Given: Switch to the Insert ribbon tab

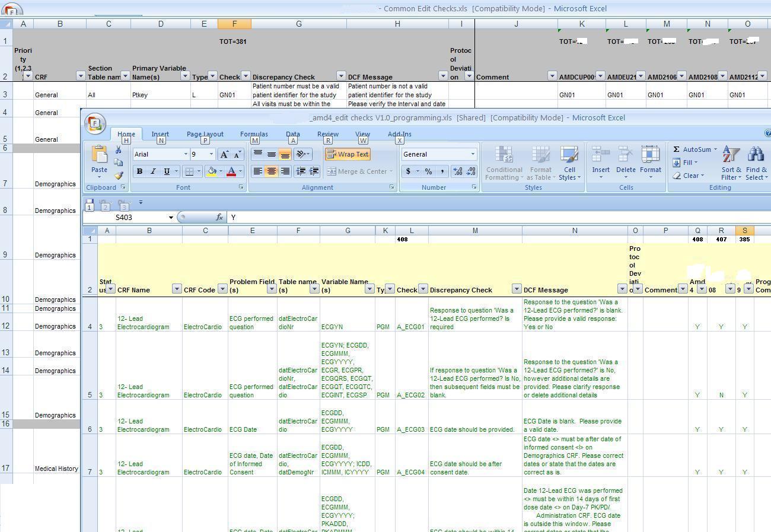Looking at the screenshot, I should pos(160,134).
